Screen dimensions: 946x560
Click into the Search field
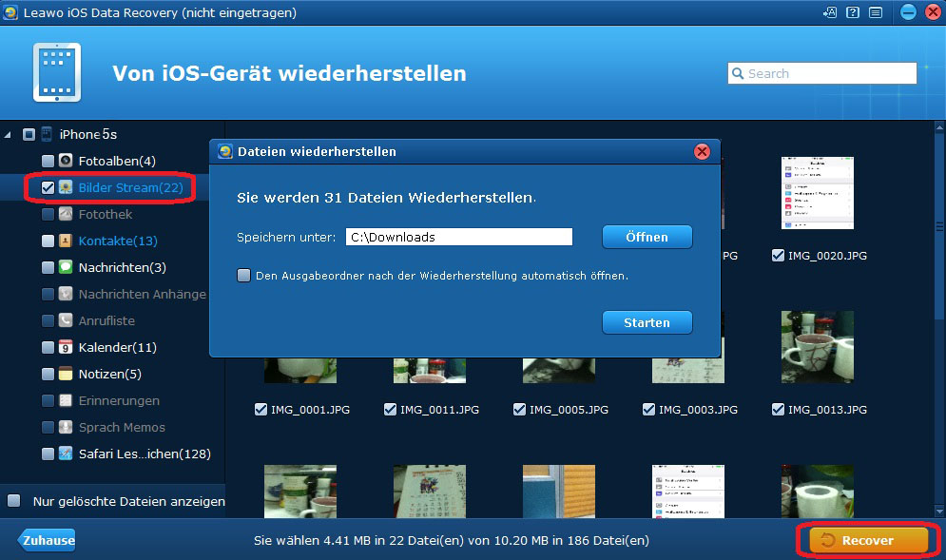click(821, 73)
